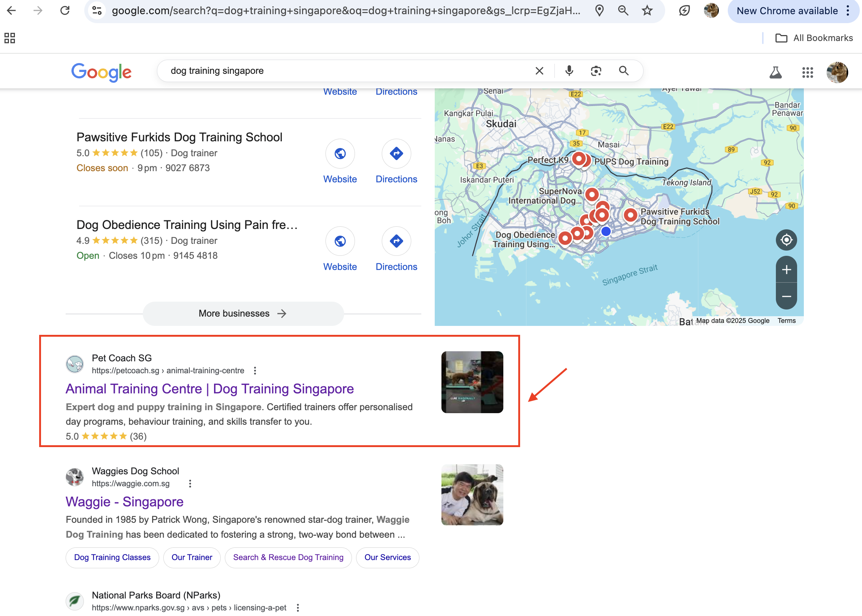The width and height of the screenshot is (862, 616).
Task: Open National Parks Board result options menu
Action: (x=298, y=608)
